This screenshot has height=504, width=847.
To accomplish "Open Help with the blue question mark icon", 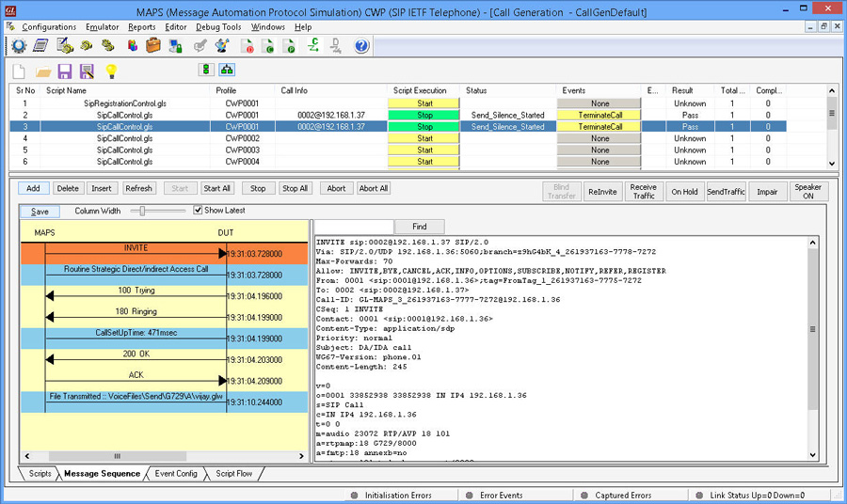I will click(361, 46).
